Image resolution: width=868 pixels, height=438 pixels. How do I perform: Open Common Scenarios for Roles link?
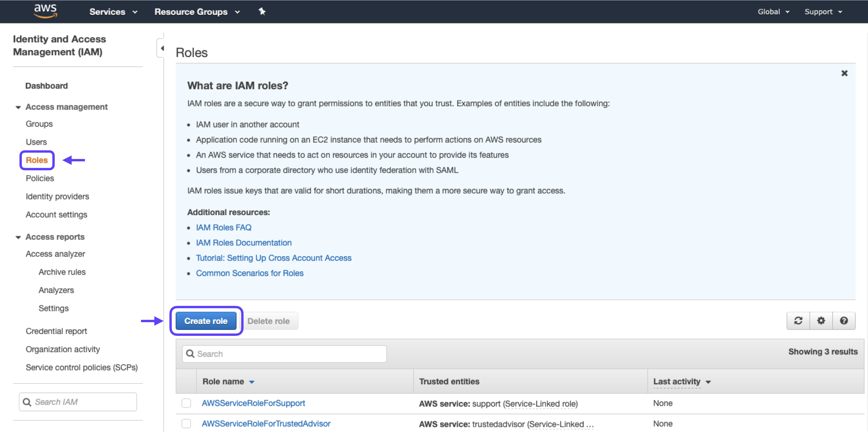(250, 273)
